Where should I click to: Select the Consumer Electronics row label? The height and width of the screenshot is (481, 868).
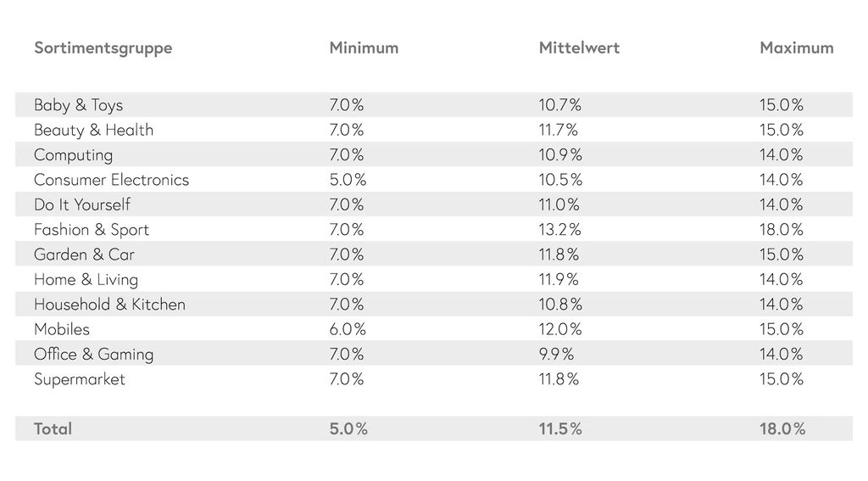111,180
